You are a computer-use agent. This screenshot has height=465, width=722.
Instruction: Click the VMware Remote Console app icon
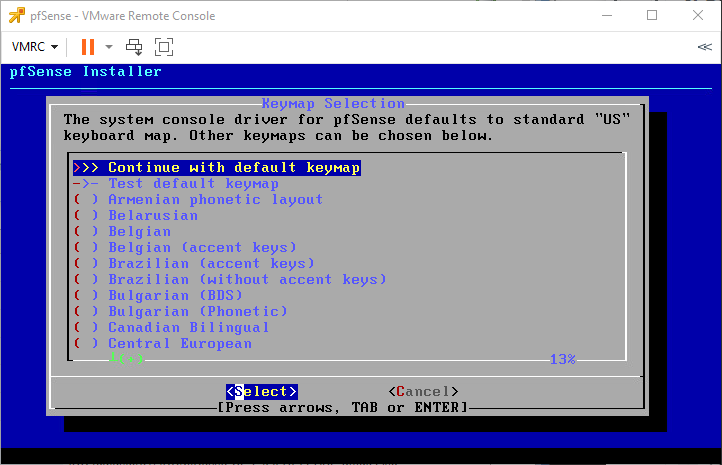coord(17,15)
